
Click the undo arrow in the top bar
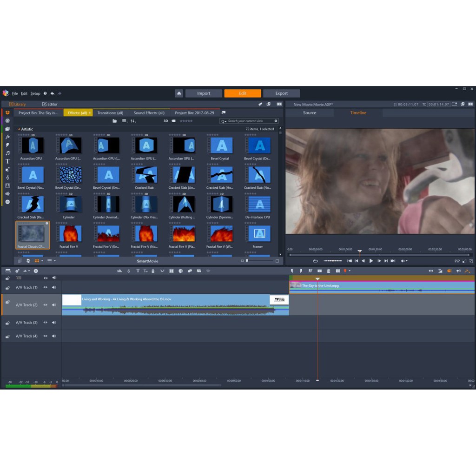(53, 93)
